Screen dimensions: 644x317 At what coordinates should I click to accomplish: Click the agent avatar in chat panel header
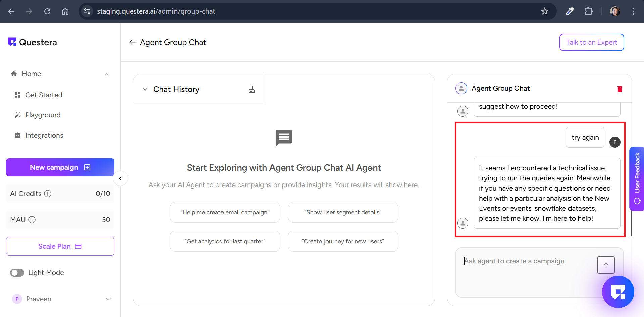(461, 88)
